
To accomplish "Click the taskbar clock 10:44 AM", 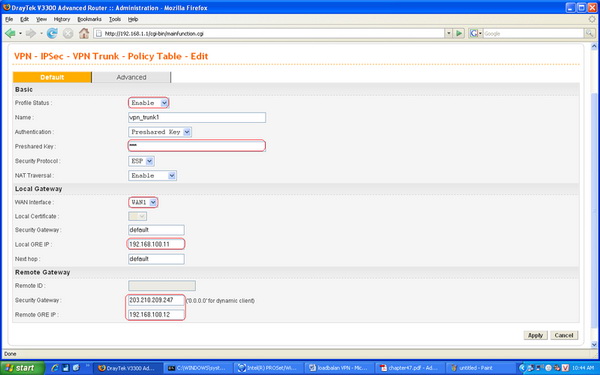I will [x=583, y=368].
